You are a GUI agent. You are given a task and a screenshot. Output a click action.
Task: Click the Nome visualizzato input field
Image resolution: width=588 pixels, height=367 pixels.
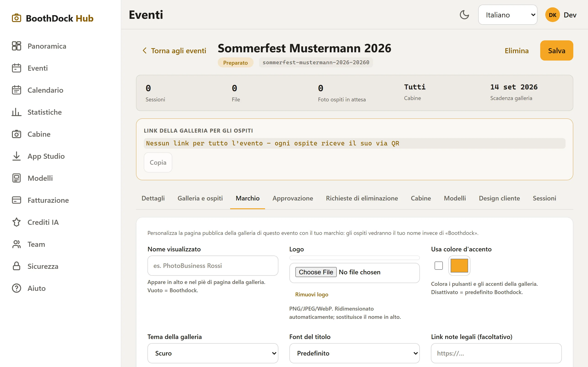[x=213, y=266]
